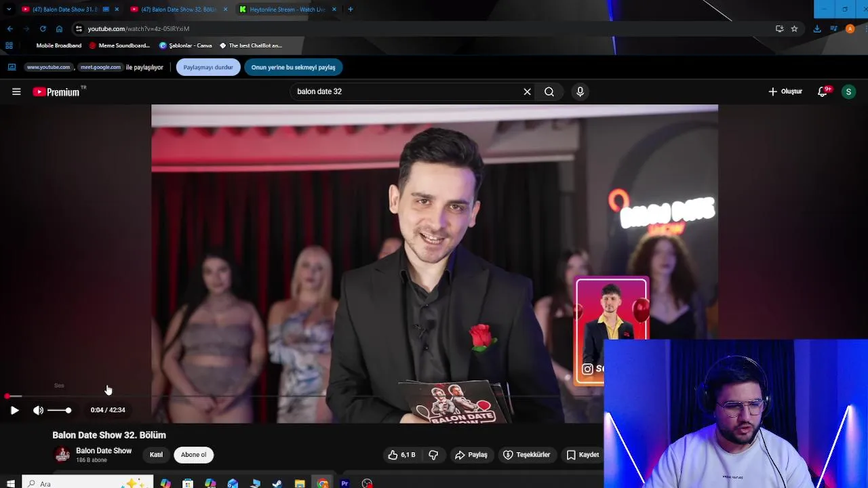Dislike the video with thumbs-down

coord(433,455)
